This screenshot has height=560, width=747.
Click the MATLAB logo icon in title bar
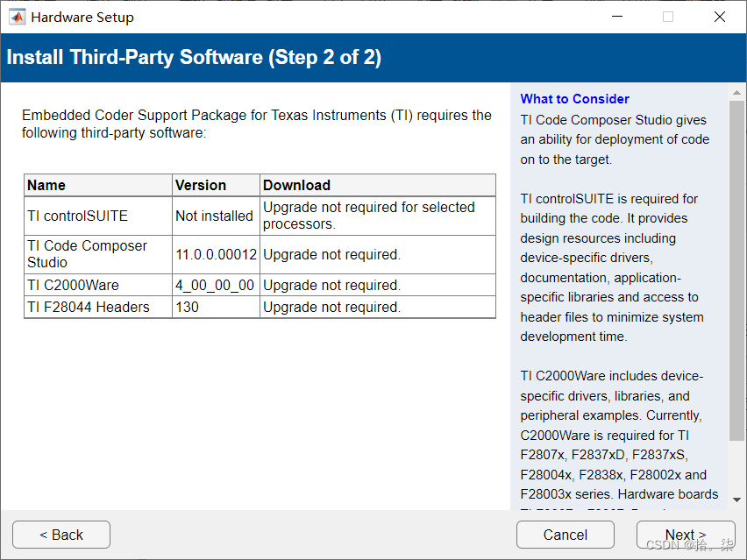pos(18,18)
